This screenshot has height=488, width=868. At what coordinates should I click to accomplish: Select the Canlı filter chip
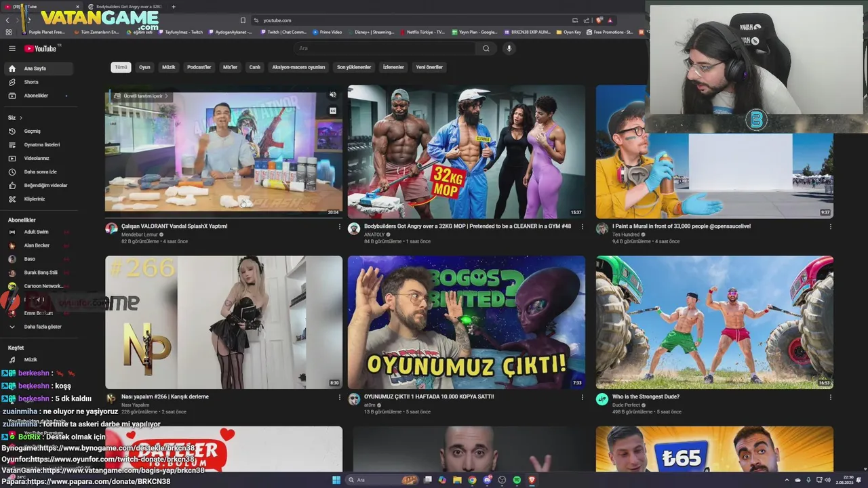tap(255, 67)
